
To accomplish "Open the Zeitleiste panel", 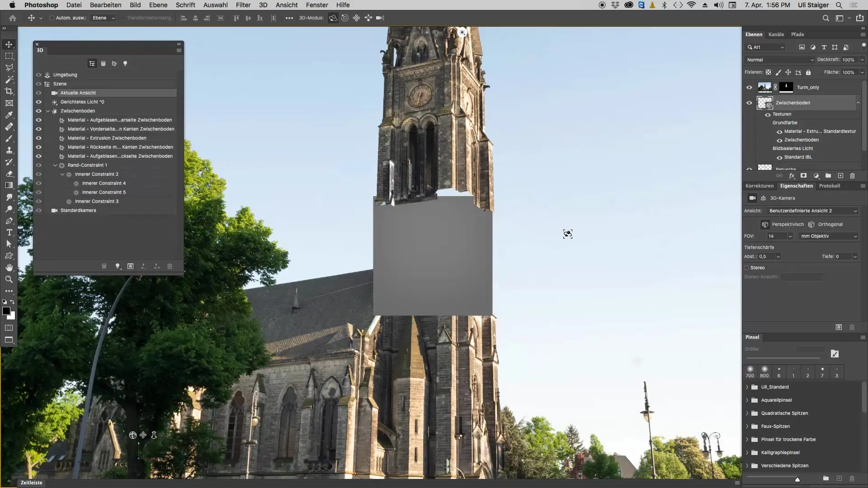I will (31, 483).
